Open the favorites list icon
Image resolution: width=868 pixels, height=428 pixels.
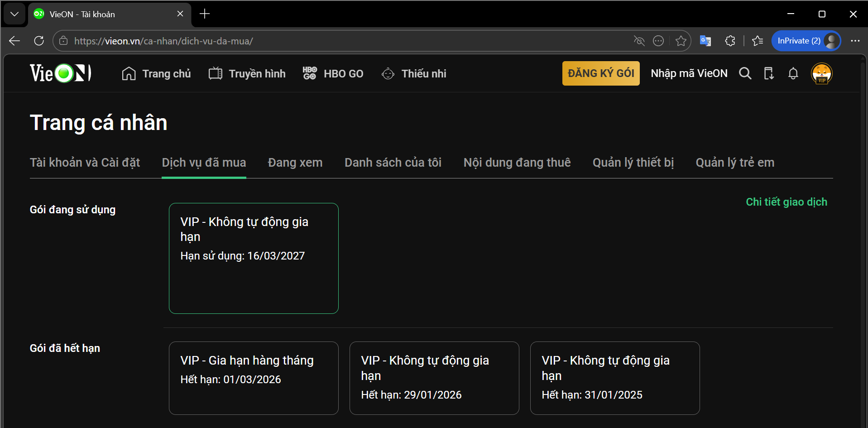tap(758, 41)
